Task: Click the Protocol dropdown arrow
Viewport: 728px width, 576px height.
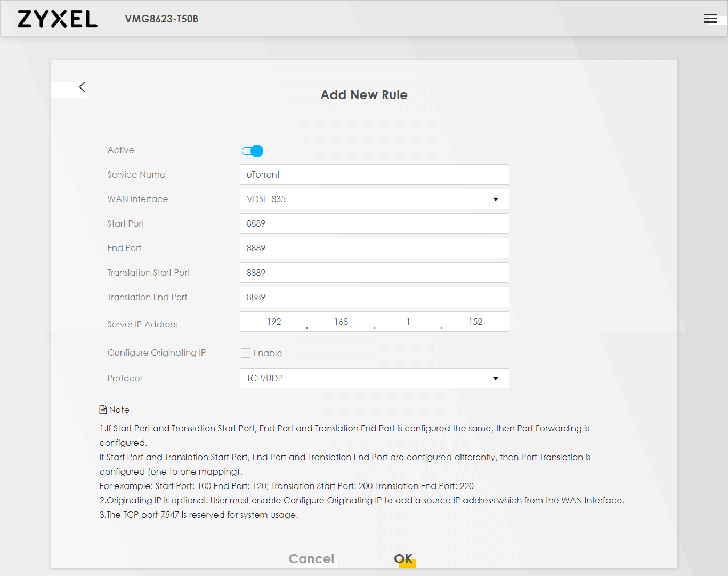Action: click(496, 378)
